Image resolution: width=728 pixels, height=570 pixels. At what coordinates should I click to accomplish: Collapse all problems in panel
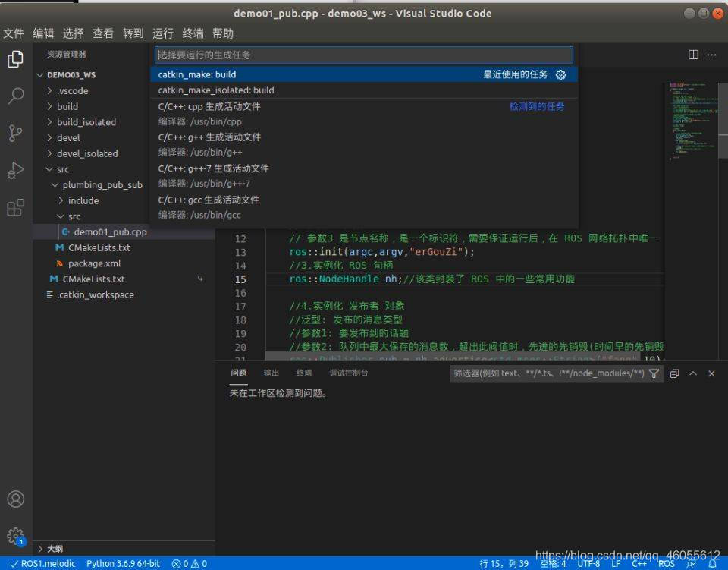coord(675,373)
